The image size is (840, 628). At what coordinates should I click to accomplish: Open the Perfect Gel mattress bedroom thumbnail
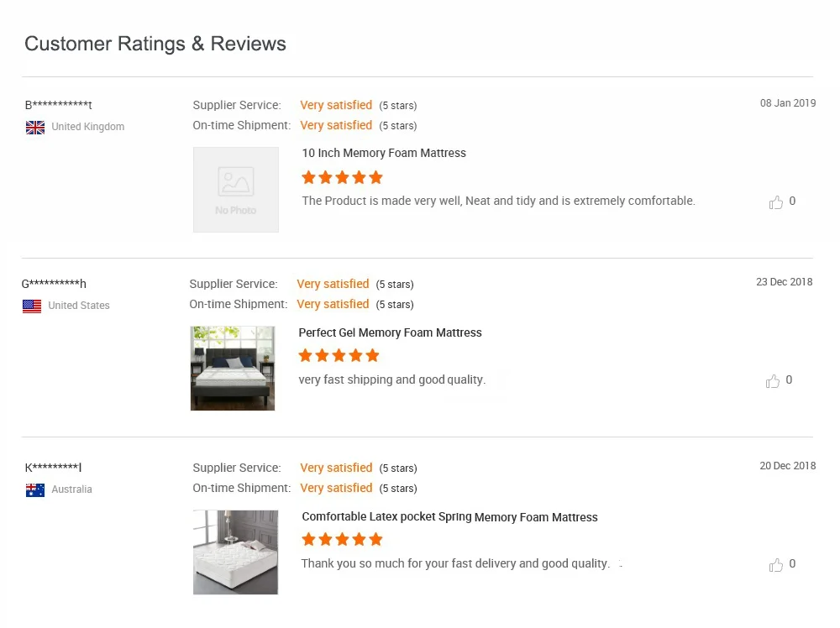click(233, 369)
